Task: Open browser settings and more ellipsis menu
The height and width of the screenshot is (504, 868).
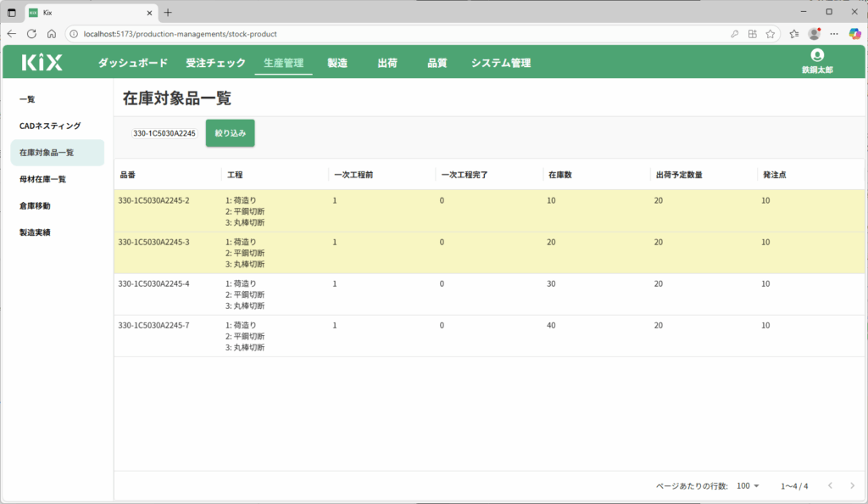Action: pos(834,34)
